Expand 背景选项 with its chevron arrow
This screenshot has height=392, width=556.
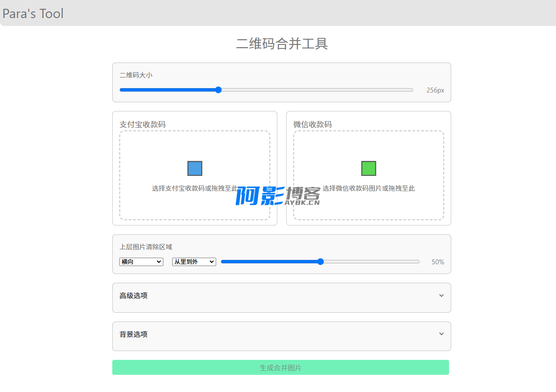(442, 334)
